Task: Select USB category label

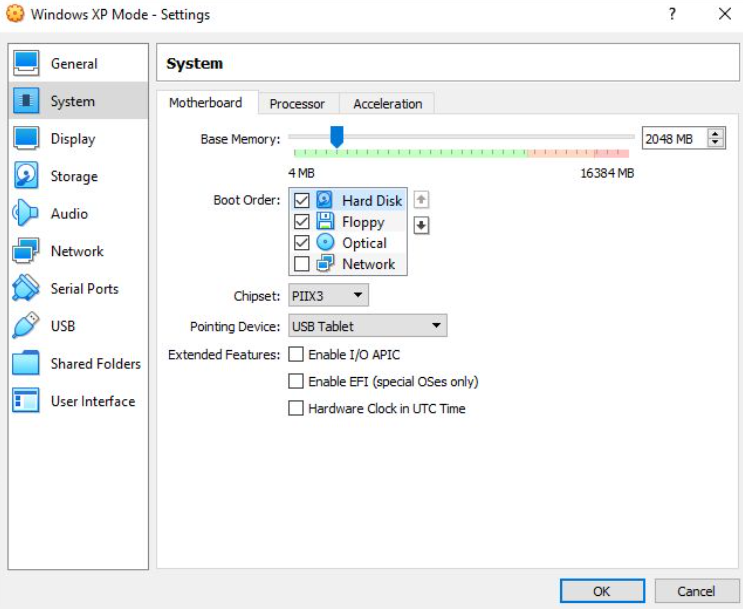Action: tap(63, 326)
